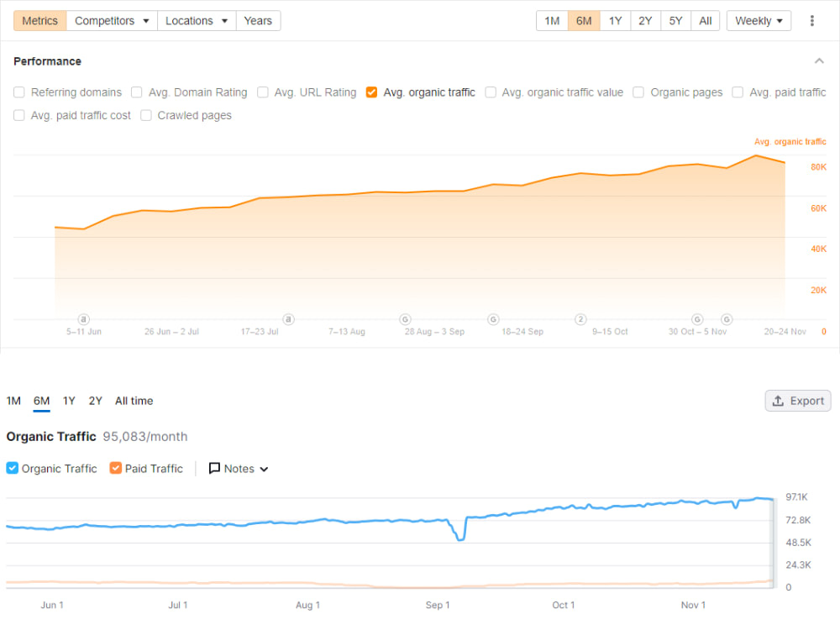Switch top chart range to 2Y

click(645, 21)
